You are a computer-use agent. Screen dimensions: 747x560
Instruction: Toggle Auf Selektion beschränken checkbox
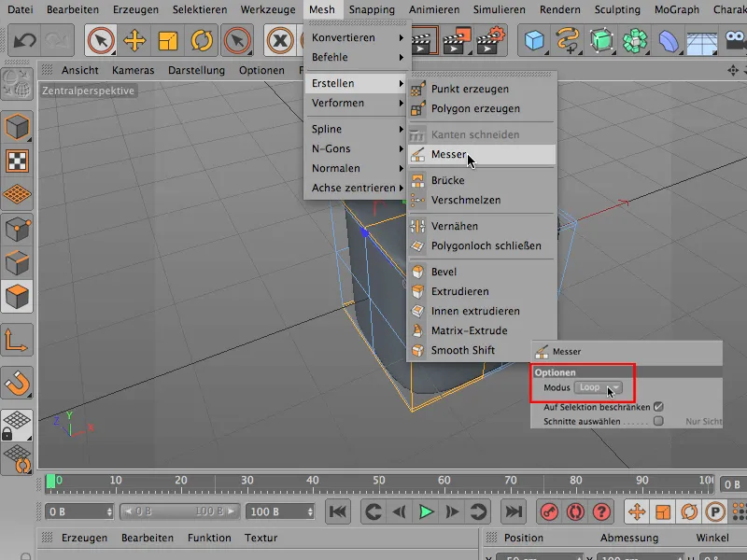click(658, 407)
